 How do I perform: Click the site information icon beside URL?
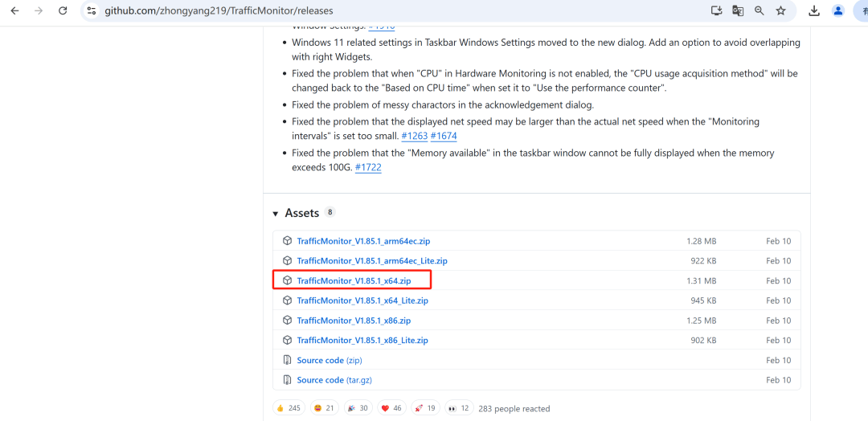pyautogui.click(x=91, y=11)
